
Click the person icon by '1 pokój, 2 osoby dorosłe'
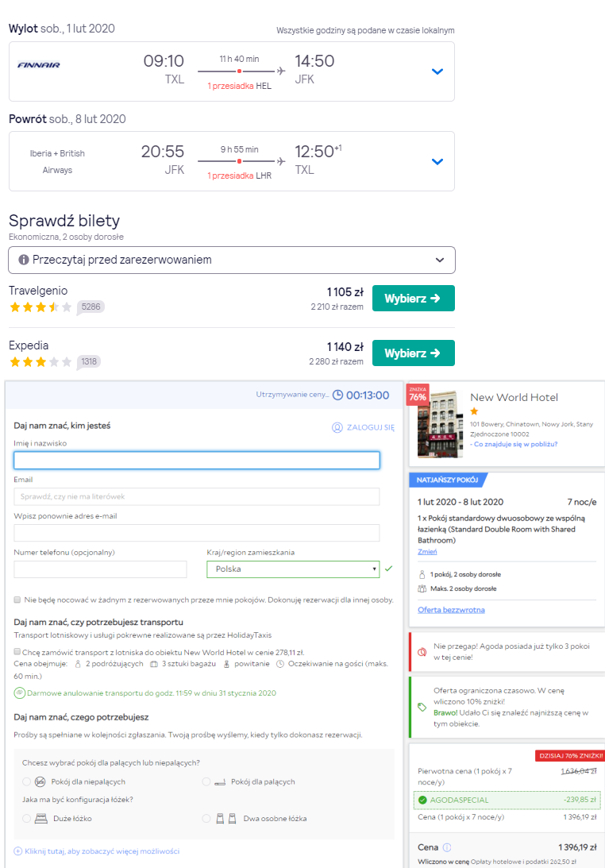(x=422, y=575)
